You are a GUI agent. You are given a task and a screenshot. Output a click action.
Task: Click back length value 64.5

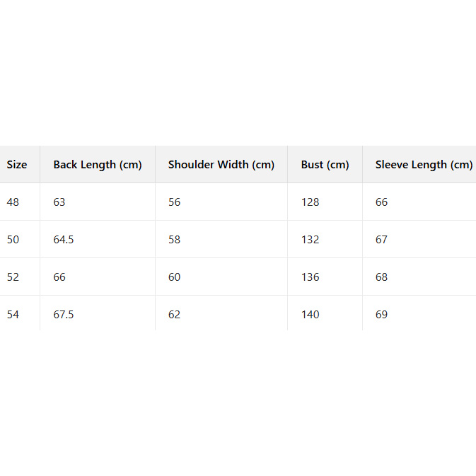pyautogui.click(x=64, y=240)
